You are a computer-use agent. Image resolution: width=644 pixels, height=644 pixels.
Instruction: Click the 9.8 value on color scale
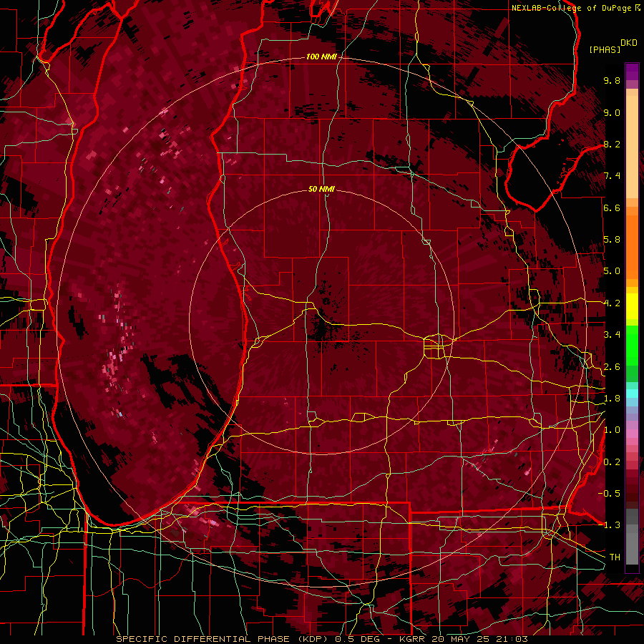pyautogui.click(x=612, y=80)
